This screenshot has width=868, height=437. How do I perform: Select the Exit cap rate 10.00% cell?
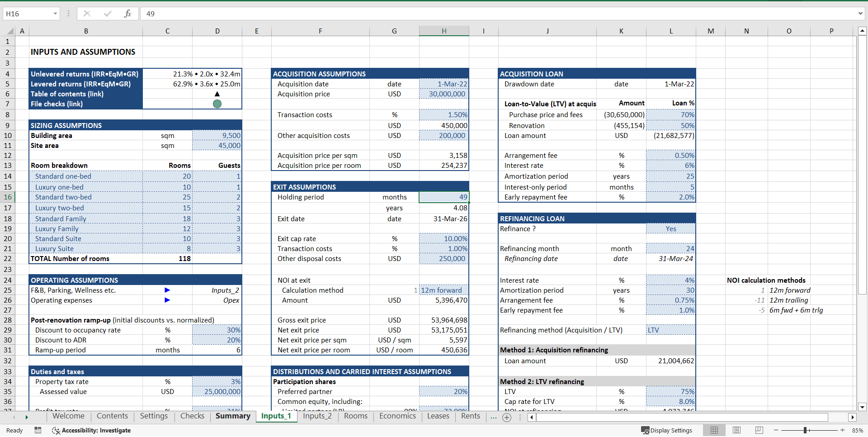pyautogui.click(x=444, y=239)
